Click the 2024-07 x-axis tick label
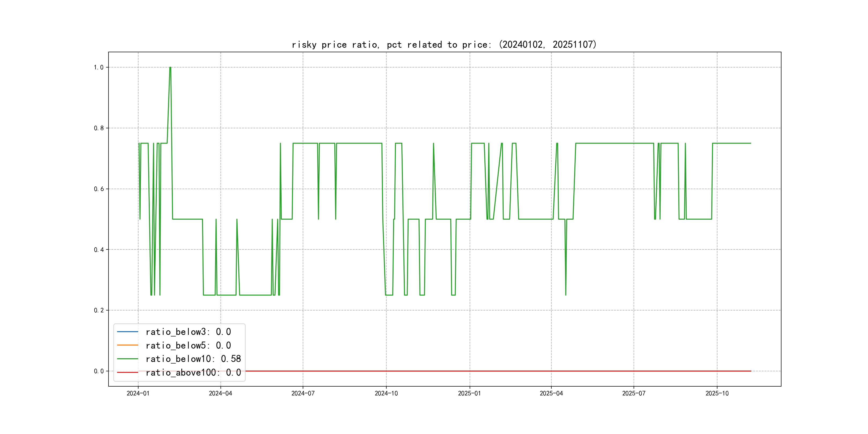Viewport: 868px width, 434px height. [x=303, y=394]
